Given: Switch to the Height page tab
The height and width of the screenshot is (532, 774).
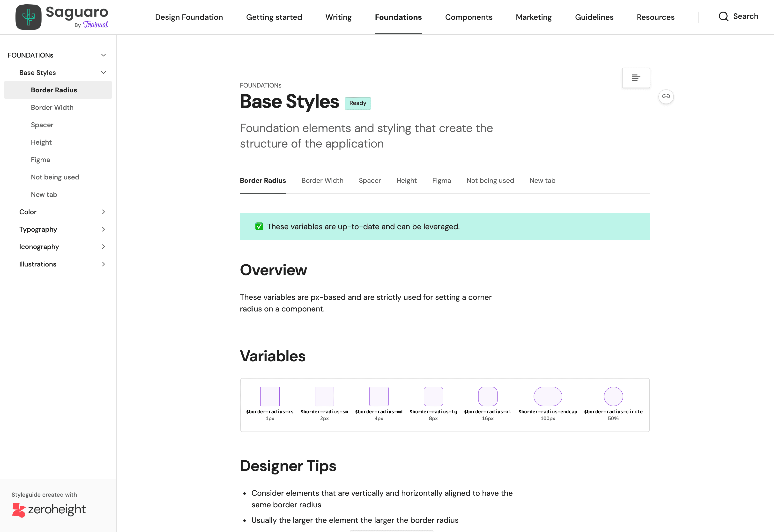Looking at the screenshot, I should tap(406, 180).
